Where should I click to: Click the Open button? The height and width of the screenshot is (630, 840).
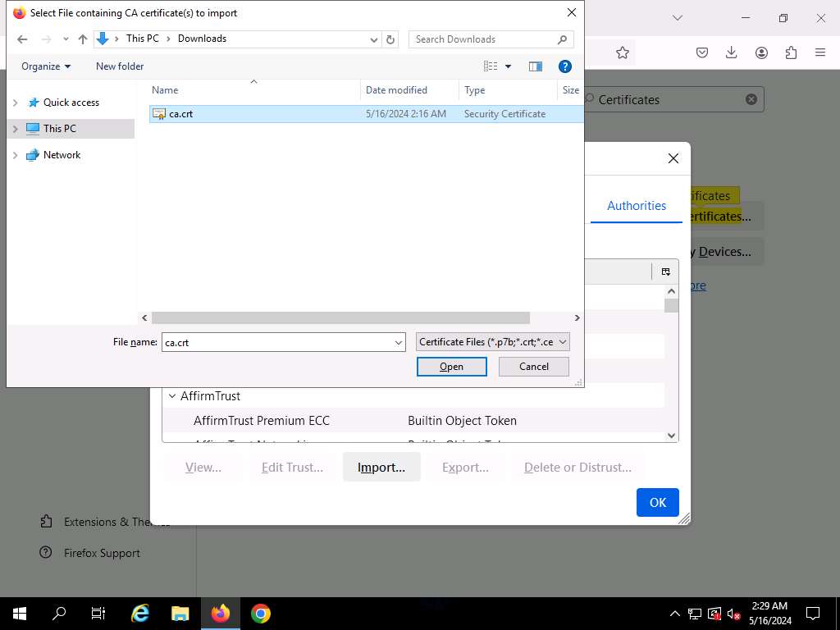point(451,367)
